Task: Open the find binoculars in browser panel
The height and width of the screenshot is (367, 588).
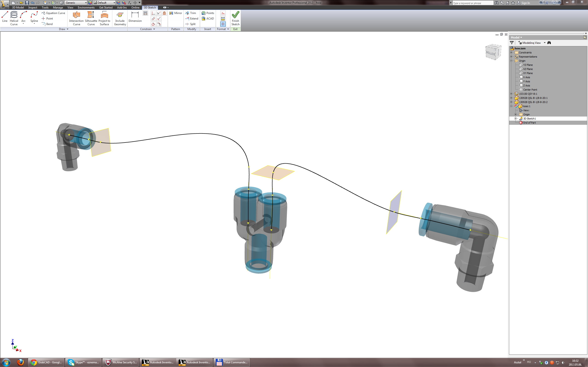Action: point(549,43)
